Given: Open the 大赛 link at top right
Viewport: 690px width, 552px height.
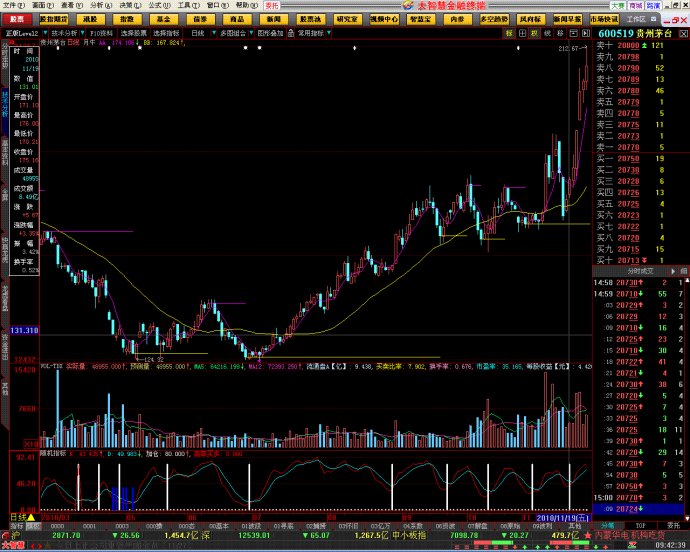Looking at the screenshot, I should pyautogui.click(x=618, y=6).
